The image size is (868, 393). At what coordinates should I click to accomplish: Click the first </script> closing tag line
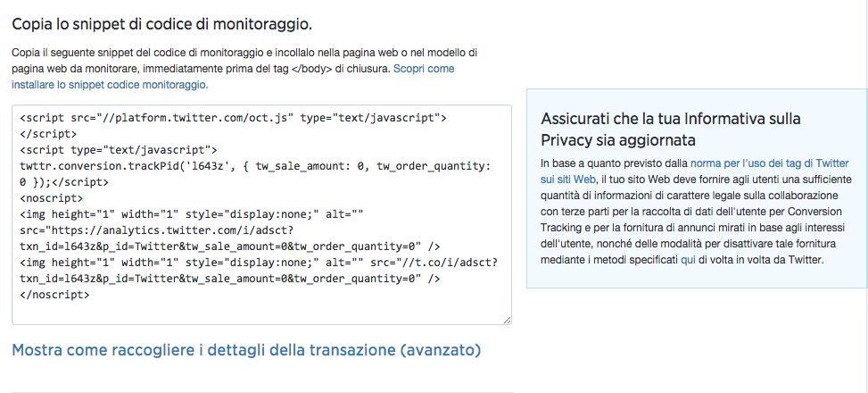coord(48,134)
